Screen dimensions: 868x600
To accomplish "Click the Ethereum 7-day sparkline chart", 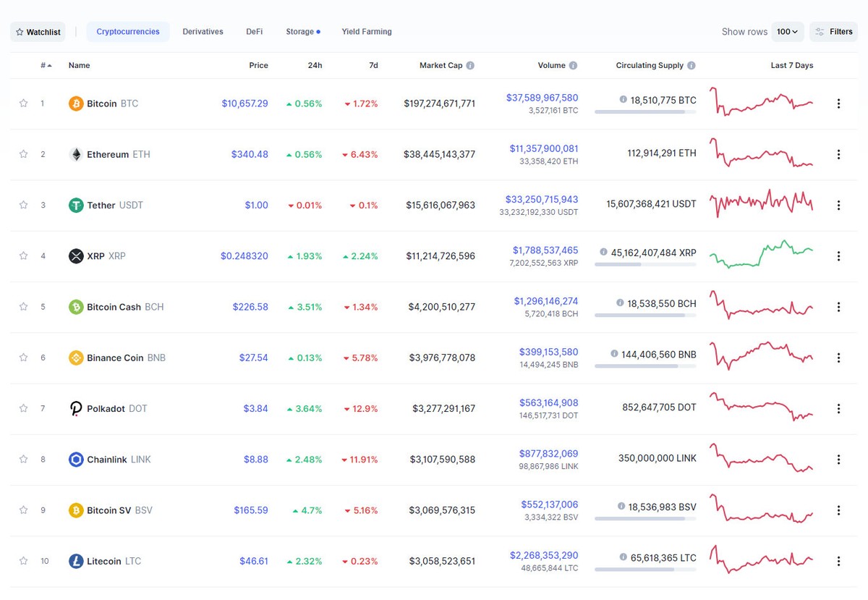I will (761, 154).
